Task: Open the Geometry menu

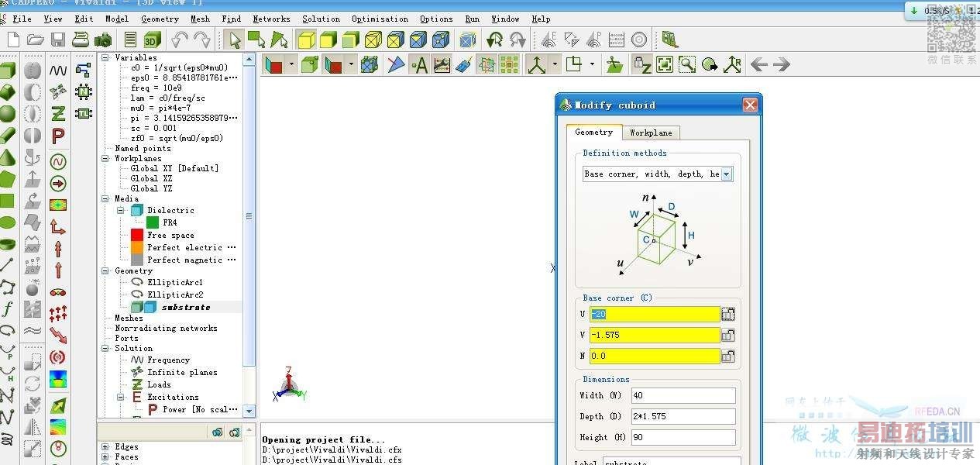Action: click(x=160, y=19)
